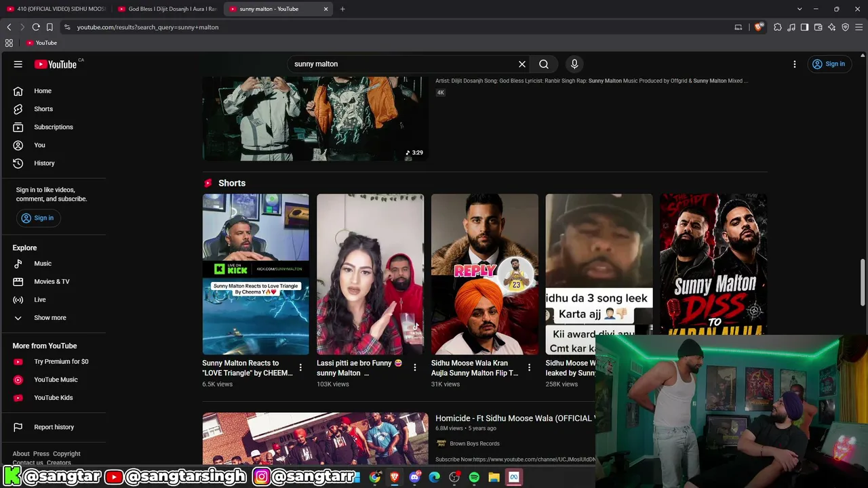Screen dimensions: 868x488
Task: Bookmark this page with the bookmark icon
Action: click(x=50, y=27)
